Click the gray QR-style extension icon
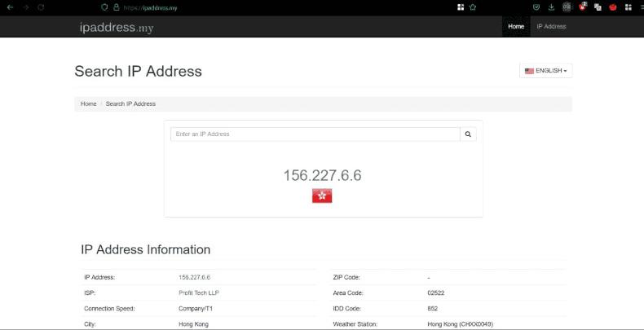This screenshot has height=330, width=644. 567,7
